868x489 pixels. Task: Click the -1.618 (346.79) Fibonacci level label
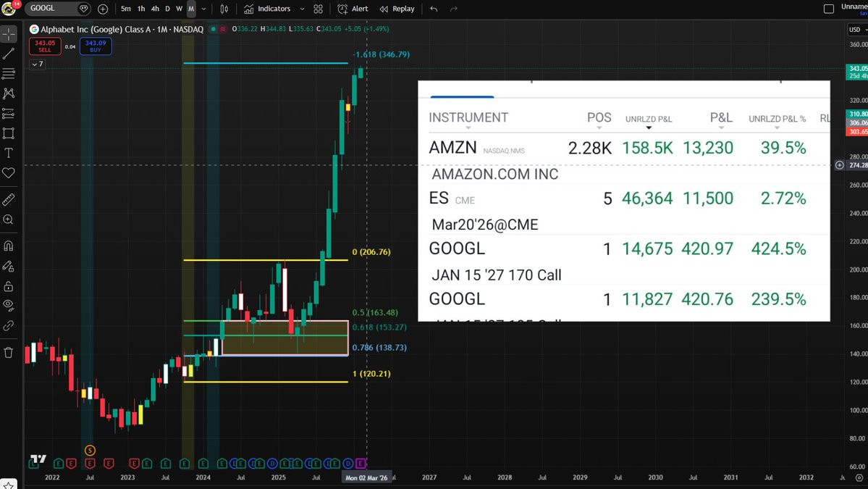(382, 54)
